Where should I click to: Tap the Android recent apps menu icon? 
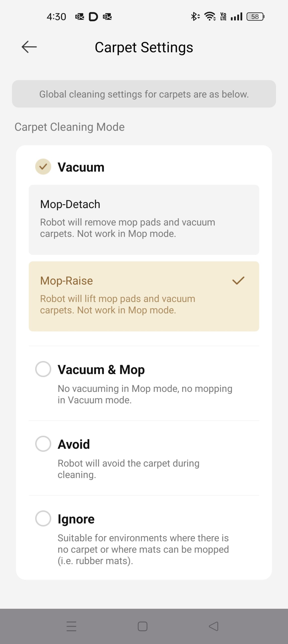pos(71,626)
